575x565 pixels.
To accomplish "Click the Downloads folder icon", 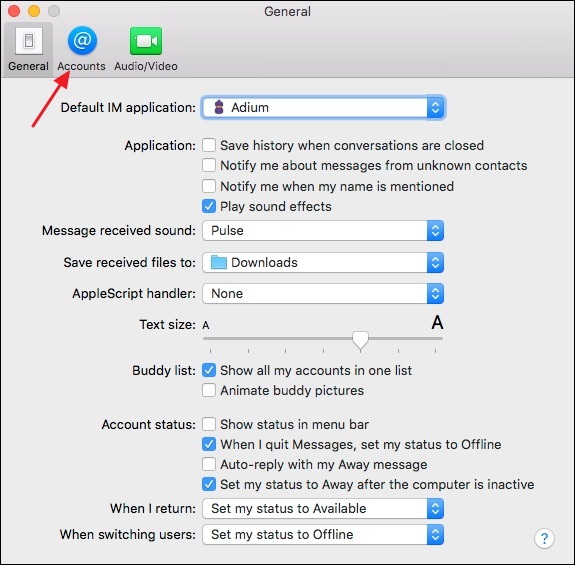I will tap(219, 262).
